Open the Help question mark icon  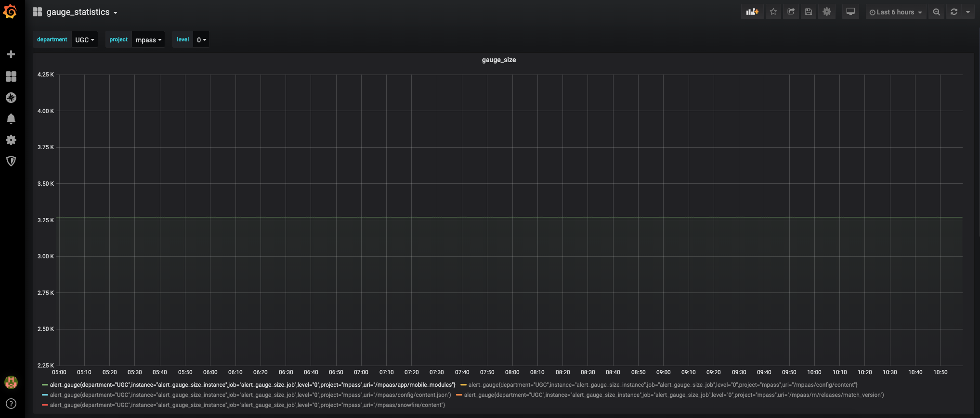tap(11, 404)
